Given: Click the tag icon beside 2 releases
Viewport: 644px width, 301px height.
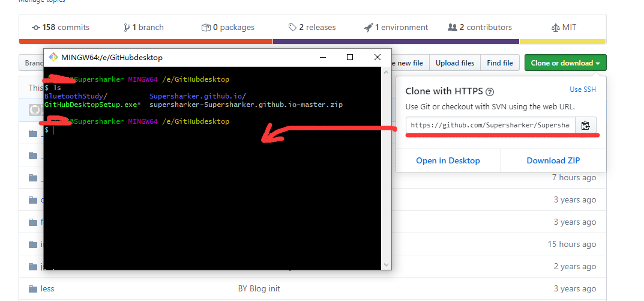Looking at the screenshot, I should (292, 28).
